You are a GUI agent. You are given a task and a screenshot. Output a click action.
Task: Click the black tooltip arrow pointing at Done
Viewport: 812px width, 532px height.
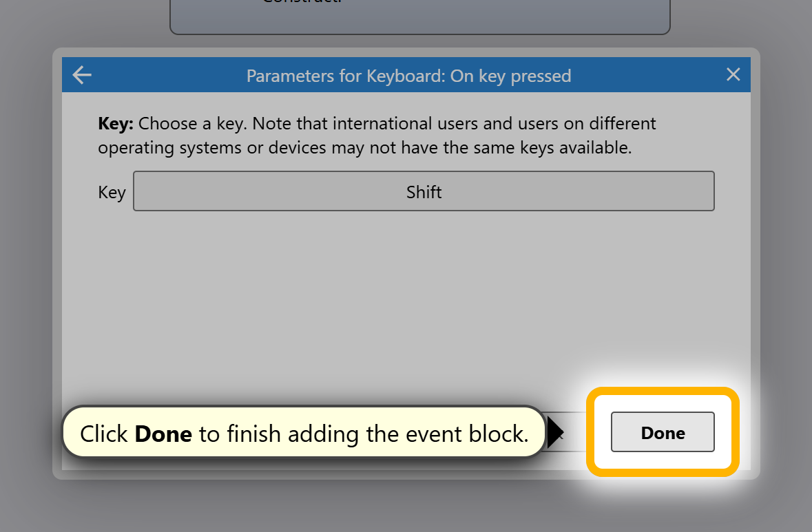pos(555,433)
